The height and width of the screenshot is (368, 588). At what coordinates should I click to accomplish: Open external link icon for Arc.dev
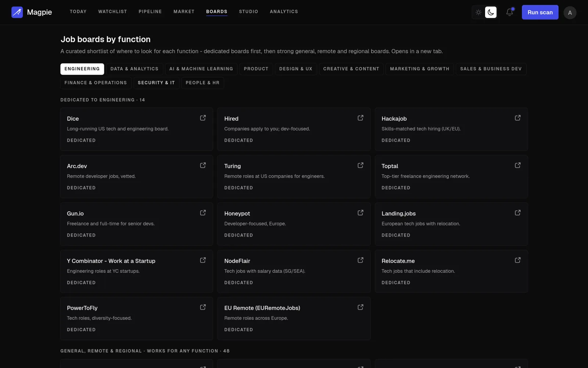coord(203,165)
